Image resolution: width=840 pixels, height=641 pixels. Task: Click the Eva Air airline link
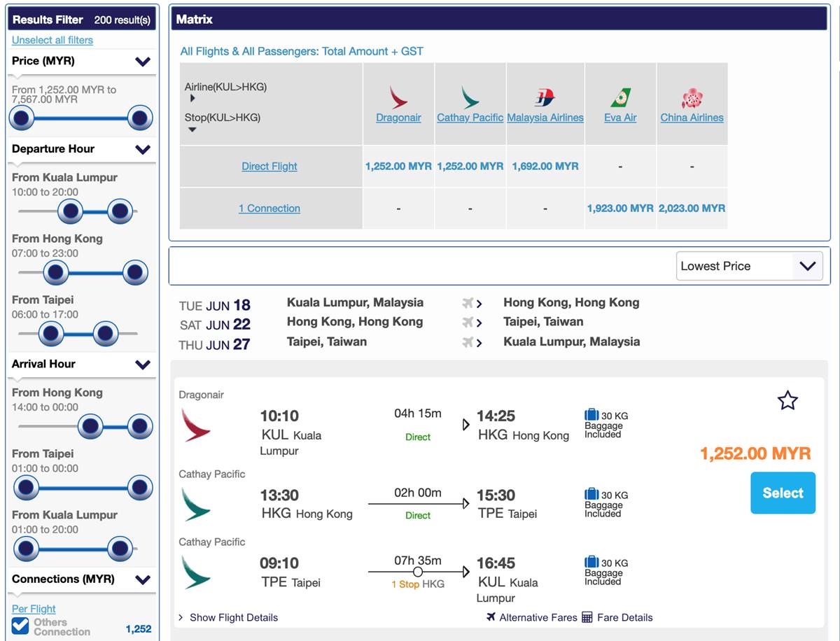[x=620, y=118]
